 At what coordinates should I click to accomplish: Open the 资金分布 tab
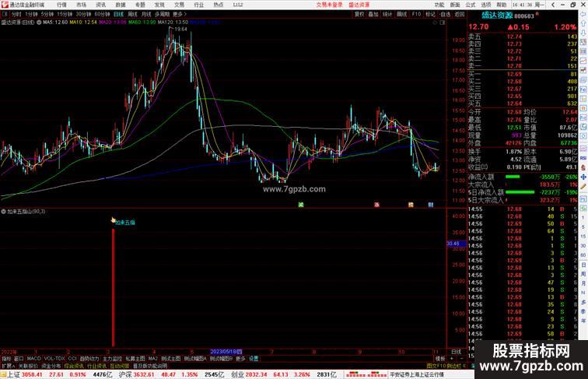tap(51, 366)
